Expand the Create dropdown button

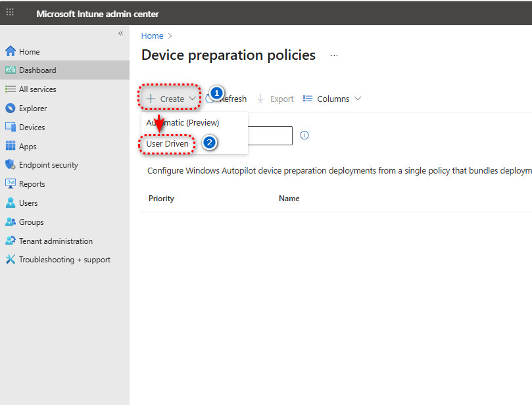tap(170, 99)
